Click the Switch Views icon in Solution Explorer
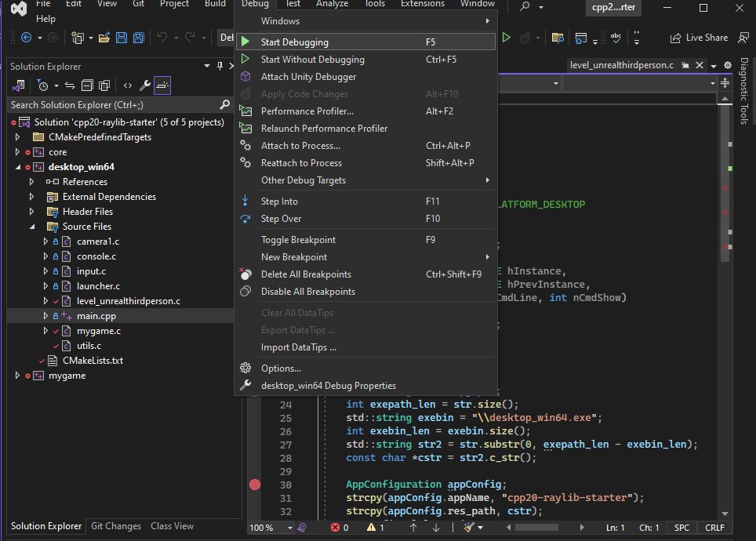Image resolution: width=756 pixels, height=541 pixels. click(18, 85)
